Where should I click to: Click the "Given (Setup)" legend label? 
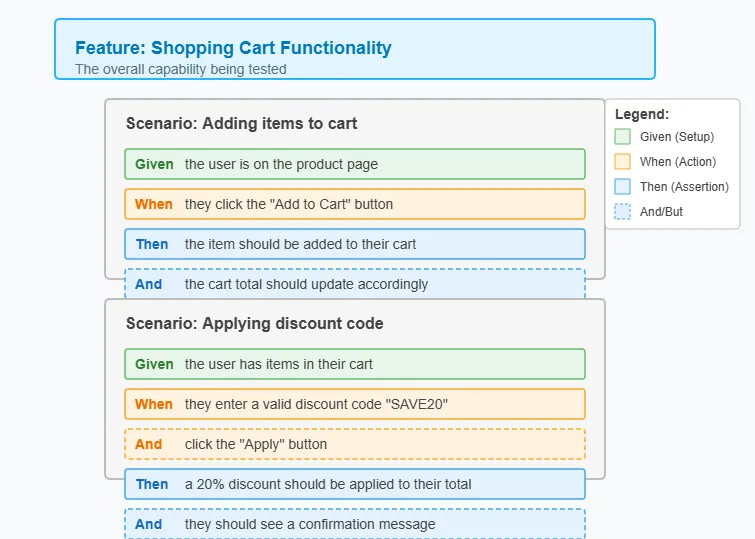(x=677, y=137)
